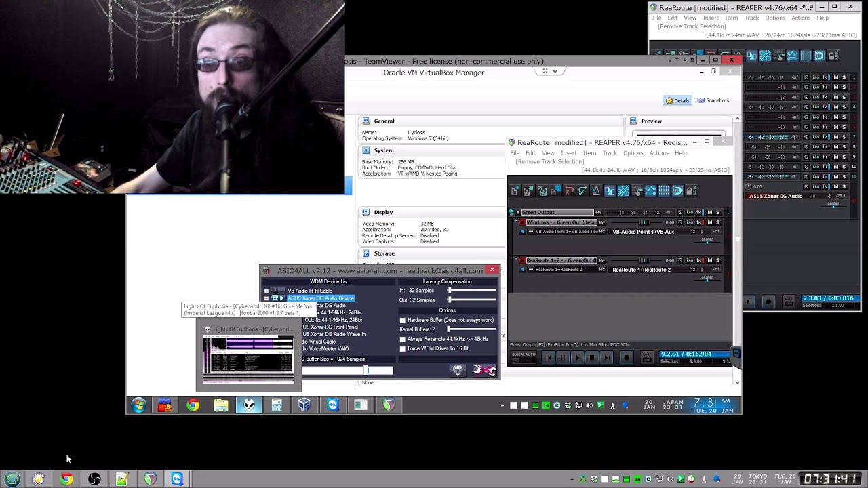Click the crossed wrench advanced-options icon in ASIO4ALL
The height and width of the screenshot is (488, 868).
pyautogui.click(x=484, y=370)
